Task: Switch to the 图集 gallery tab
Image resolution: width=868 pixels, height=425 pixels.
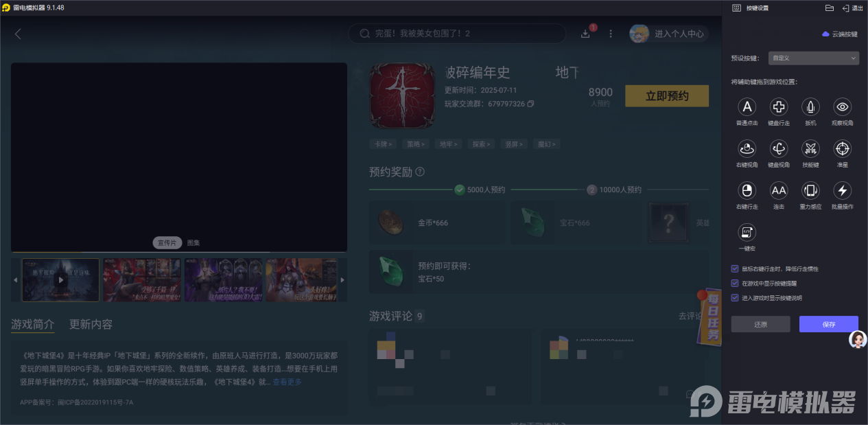Action: pos(194,242)
